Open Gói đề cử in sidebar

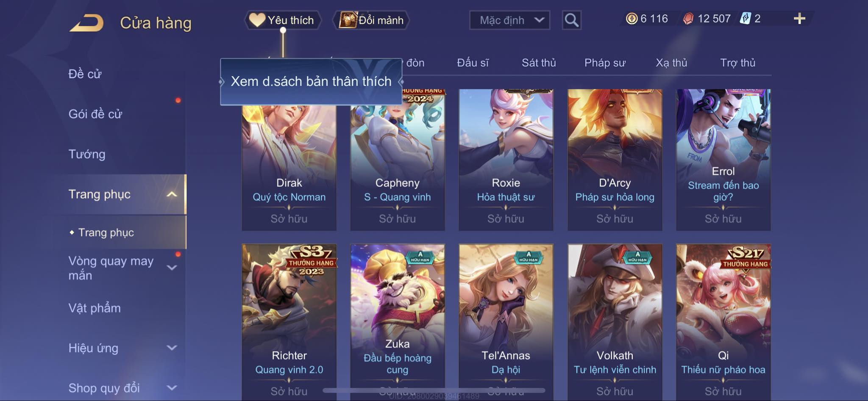(95, 114)
